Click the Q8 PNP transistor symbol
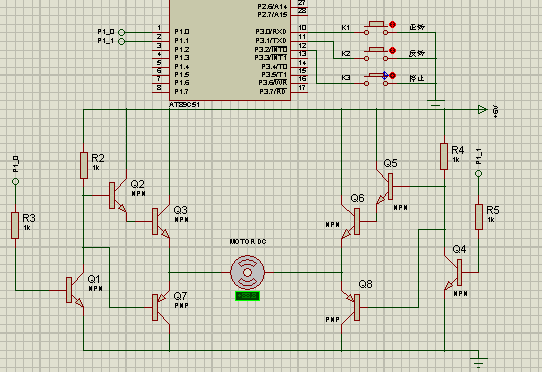This screenshot has width=542, height=372. (x=351, y=307)
